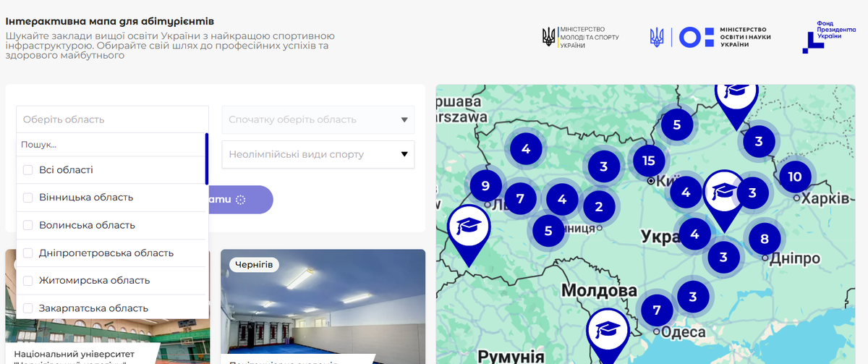868x364 pixels.
Task: Click map cluster marked 2
Action: 599,207
